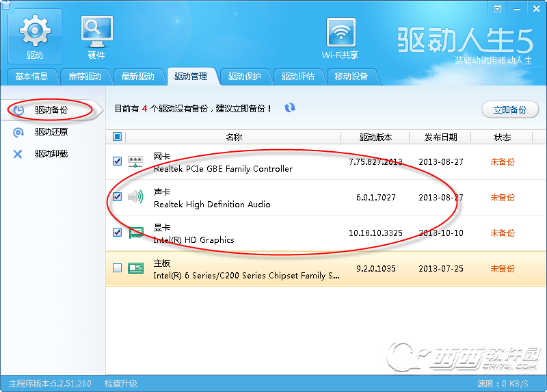Sort by the 名称 column header

(x=233, y=138)
